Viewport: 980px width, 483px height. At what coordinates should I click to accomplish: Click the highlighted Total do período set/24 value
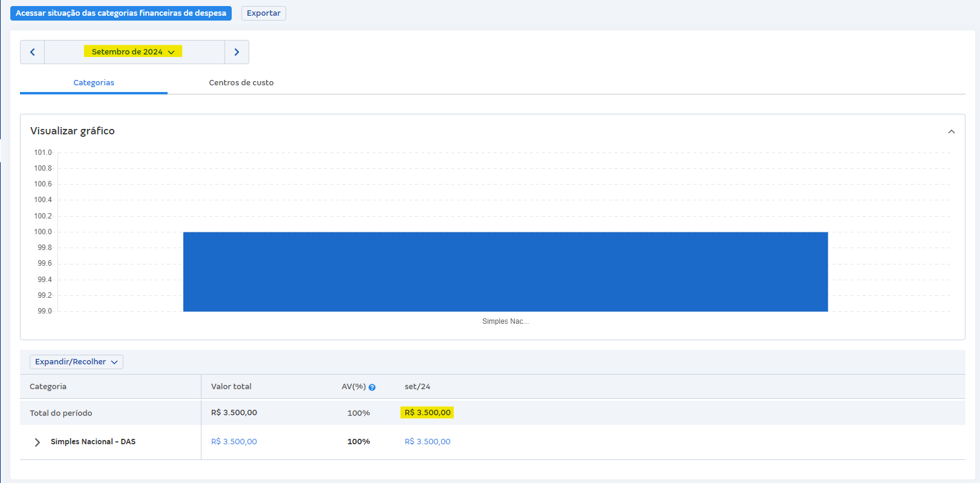[x=427, y=413]
